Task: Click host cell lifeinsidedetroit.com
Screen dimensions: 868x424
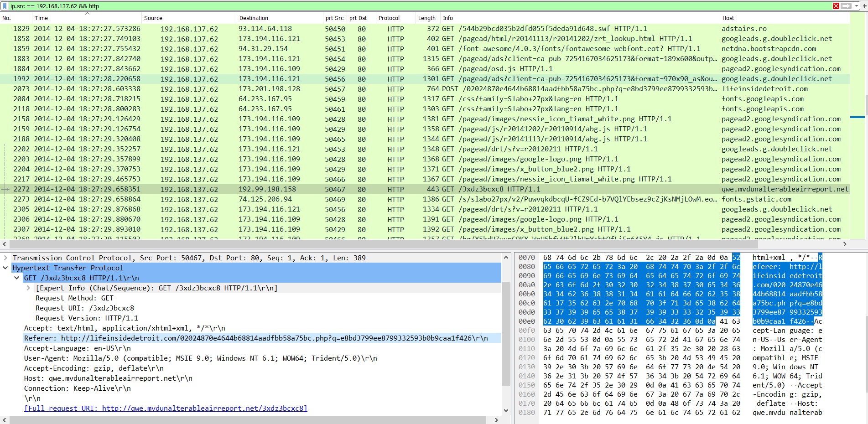Action: 764,89
